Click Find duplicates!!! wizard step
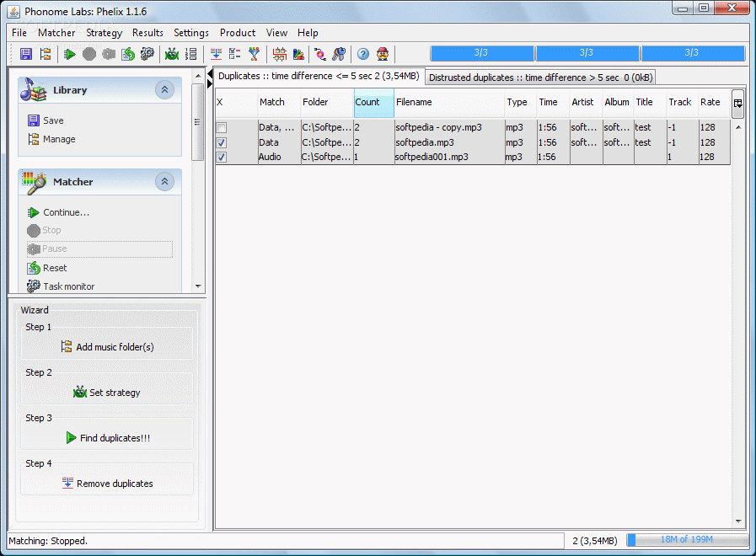 point(108,438)
